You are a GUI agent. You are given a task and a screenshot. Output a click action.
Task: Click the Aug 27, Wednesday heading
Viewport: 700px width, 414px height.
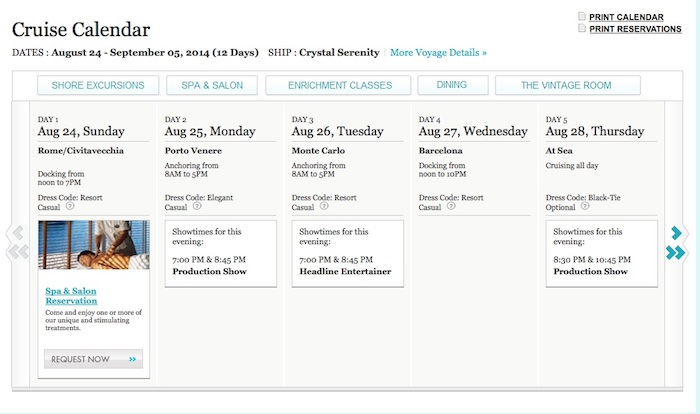pyautogui.click(x=473, y=131)
